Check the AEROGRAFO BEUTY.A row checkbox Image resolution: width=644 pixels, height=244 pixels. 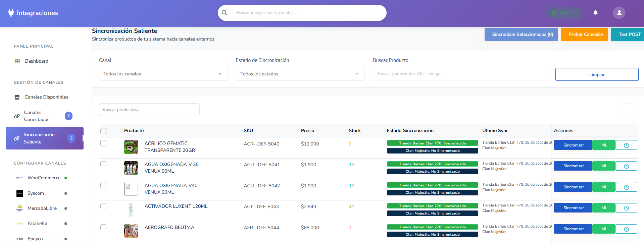pos(103,227)
